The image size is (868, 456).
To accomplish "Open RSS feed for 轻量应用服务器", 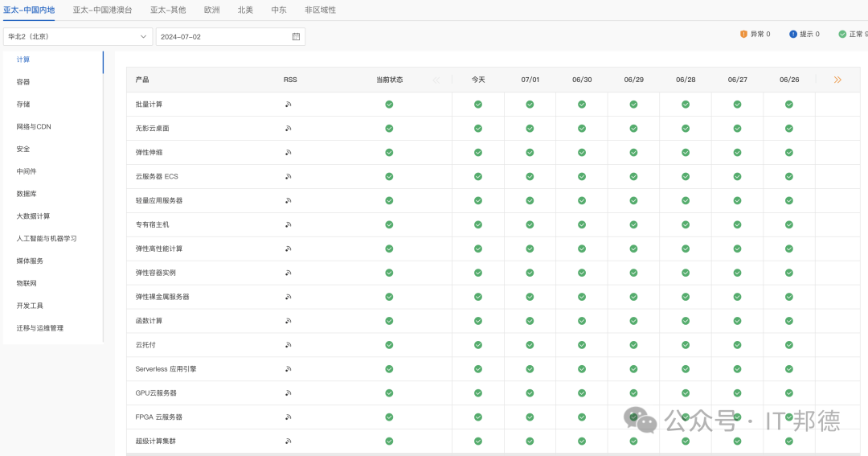I will click(288, 200).
